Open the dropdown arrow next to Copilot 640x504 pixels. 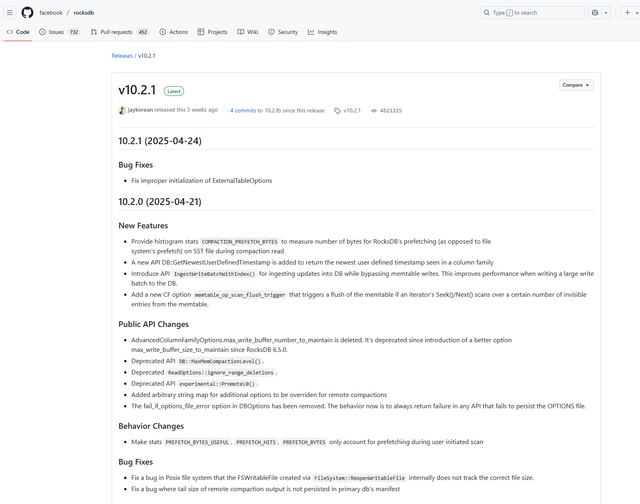[x=606, y=13]
